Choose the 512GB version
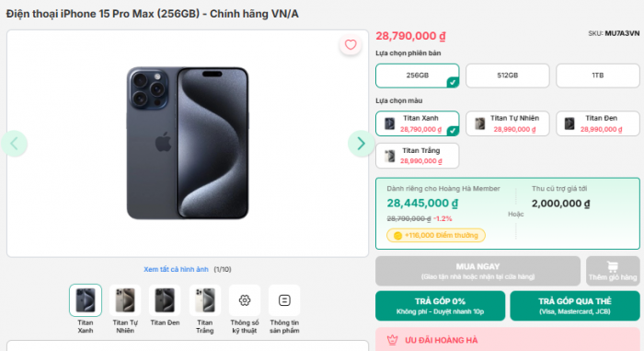Image resolution: width=644 pixels, height=351 pixels. pos(508,76)
